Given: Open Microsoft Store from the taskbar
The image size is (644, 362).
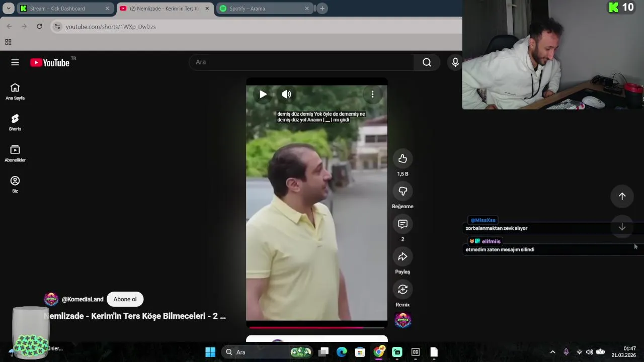Looking at the screenshot, I should 360,352.
